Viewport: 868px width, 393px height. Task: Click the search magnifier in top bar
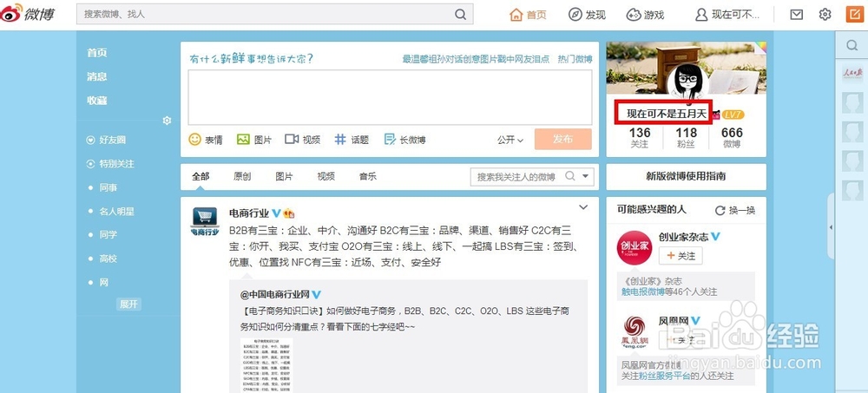pos(461,15)
